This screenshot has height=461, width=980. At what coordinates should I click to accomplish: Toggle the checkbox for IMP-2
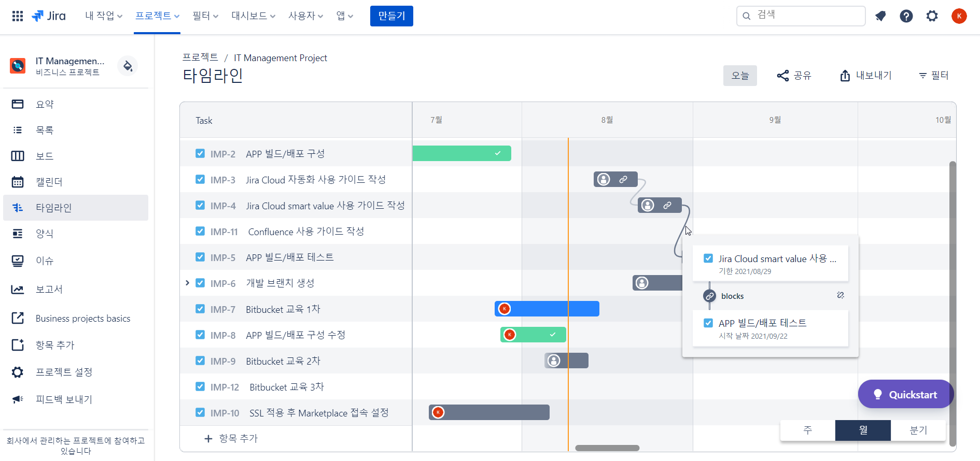tap(200, 153)
